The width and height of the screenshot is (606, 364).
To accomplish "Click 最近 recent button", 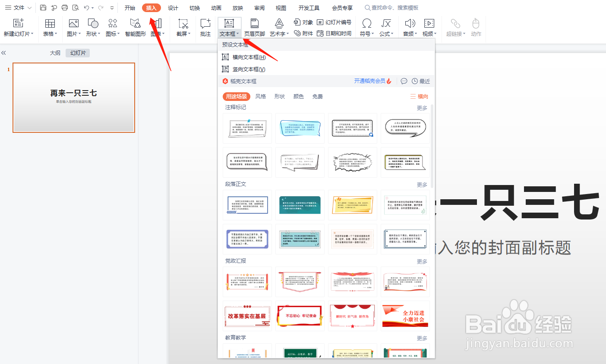I will tap(421, 81).
